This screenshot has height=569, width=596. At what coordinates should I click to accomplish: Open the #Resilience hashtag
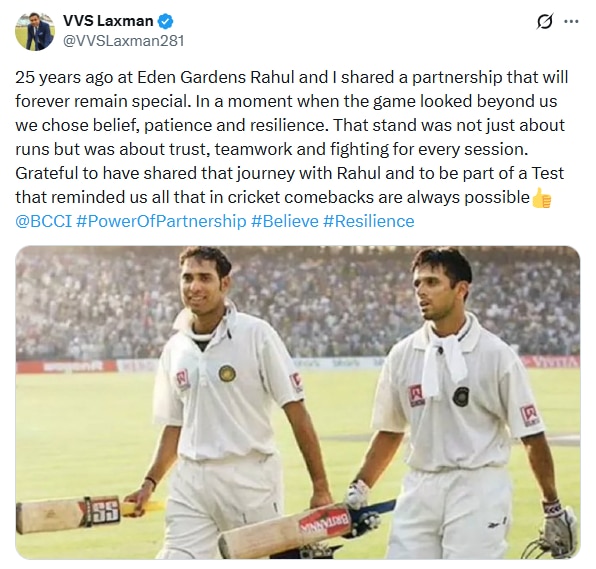tap(369, 221)
